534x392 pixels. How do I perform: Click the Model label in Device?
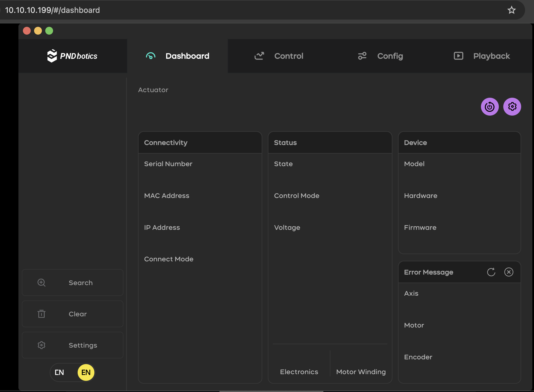[414, 164]
